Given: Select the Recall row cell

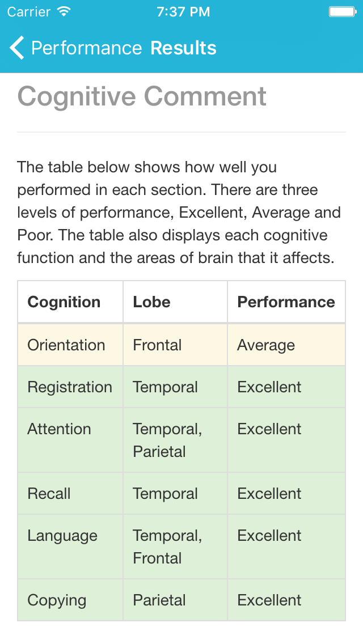Looking at the screenshot, I should pos(49,494).
